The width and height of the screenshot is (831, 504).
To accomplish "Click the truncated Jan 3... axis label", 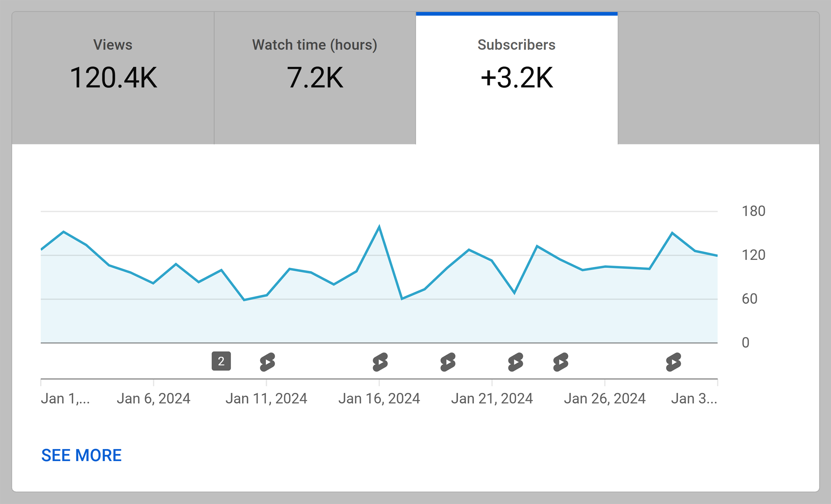I will [694, 398].
